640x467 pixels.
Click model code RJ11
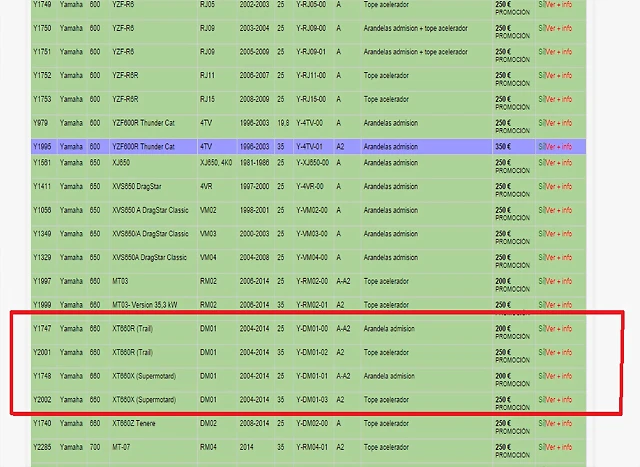207,76
